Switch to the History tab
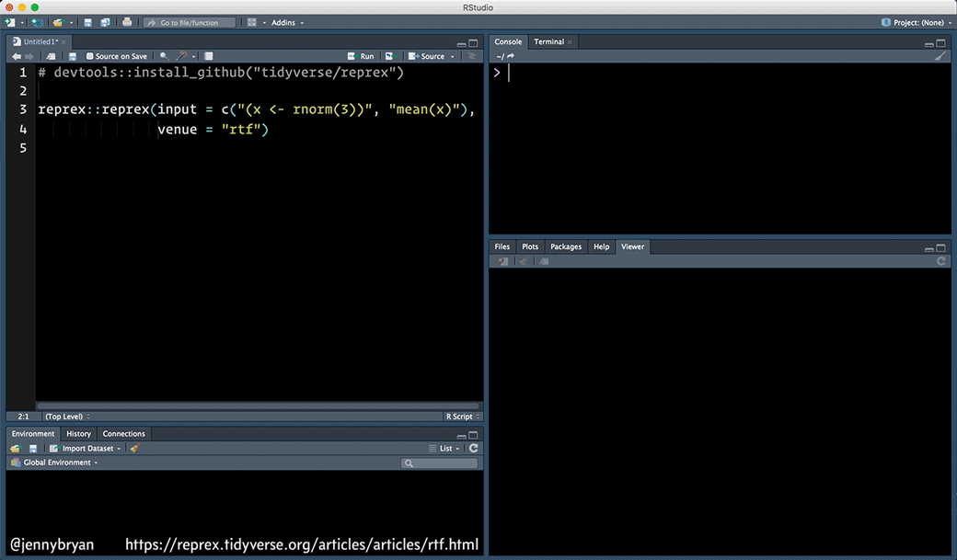This screenshot has width=957, height=560. pyautogui.click(x=79, y=434)
